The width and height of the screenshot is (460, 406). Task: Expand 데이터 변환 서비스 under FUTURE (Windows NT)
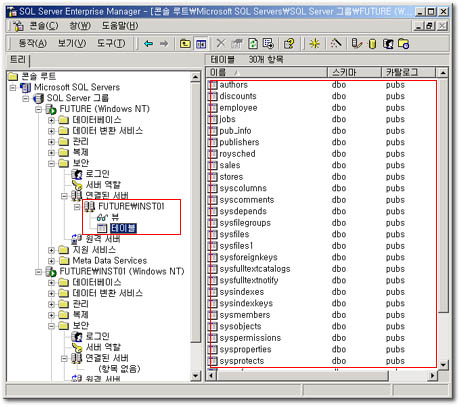(x=51, y=131)
